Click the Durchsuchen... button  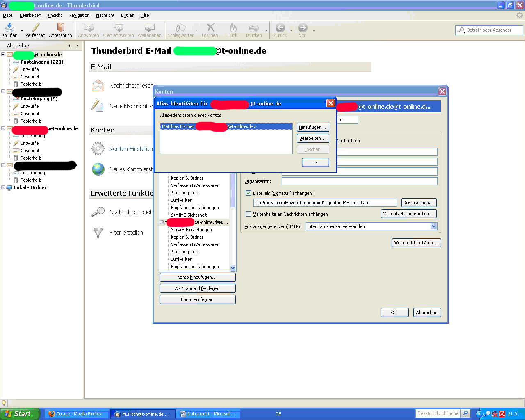tap(419, 203)
